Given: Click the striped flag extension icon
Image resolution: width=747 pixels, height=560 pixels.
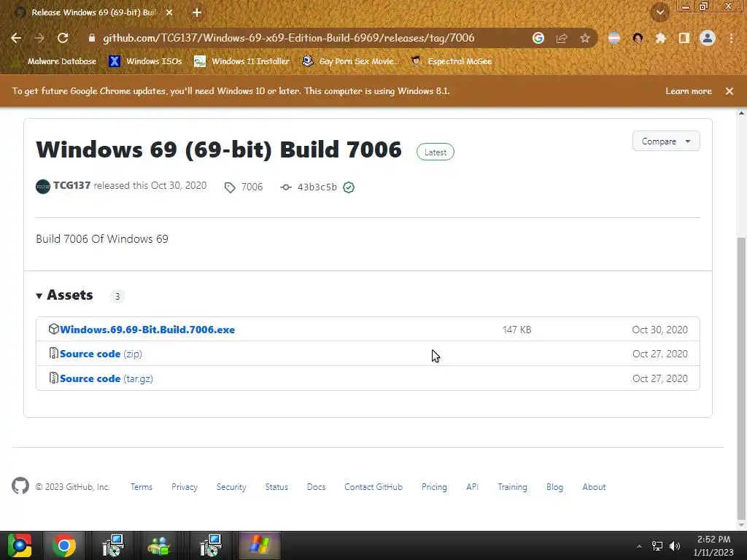Looking at the screenshot, I should (614, 38).
